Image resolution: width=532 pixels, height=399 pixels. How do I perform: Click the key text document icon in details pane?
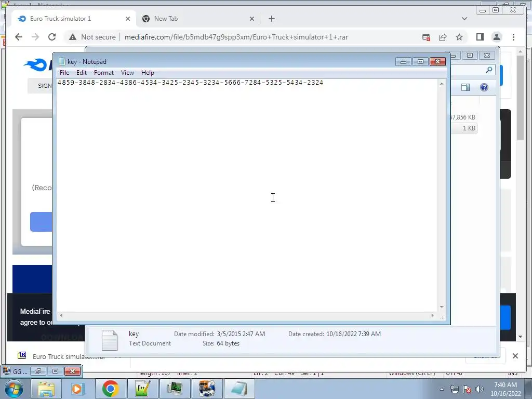(x=110, y=340)
